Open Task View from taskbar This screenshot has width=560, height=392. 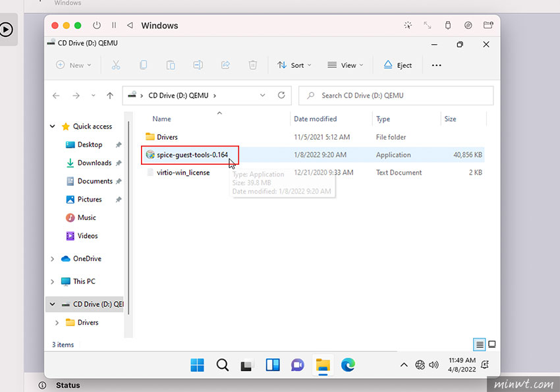[247, 365]
